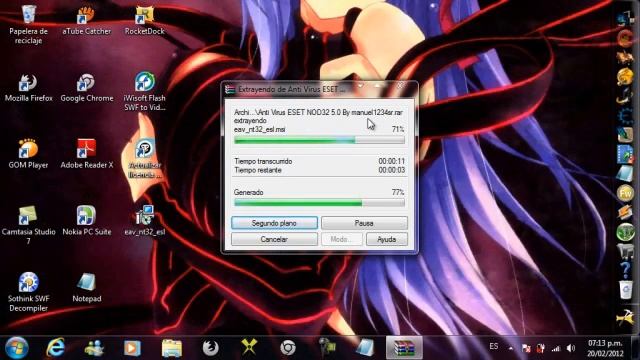Select the Camtasia Studio 7 desktop shortcut

[28, 225]
